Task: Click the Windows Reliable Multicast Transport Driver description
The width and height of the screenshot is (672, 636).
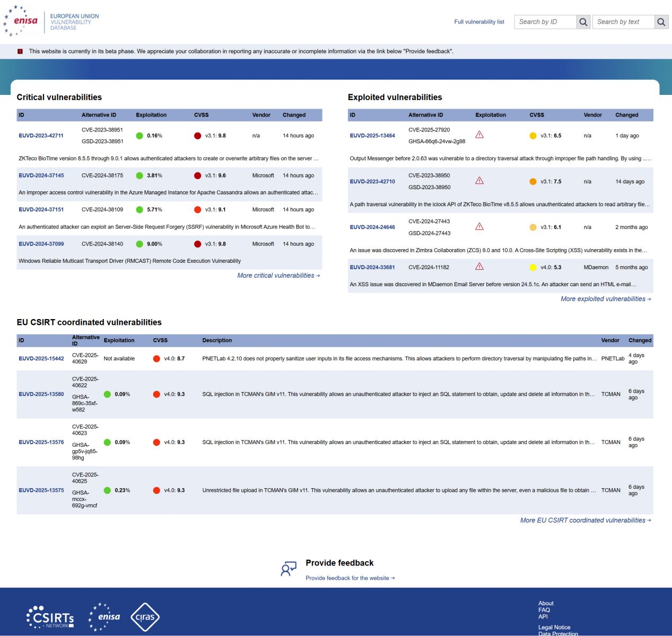Action: [x=129, y=261]
